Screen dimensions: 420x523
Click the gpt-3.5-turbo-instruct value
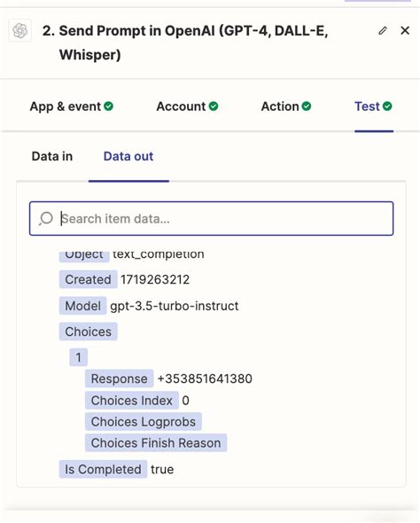(175, 306)
